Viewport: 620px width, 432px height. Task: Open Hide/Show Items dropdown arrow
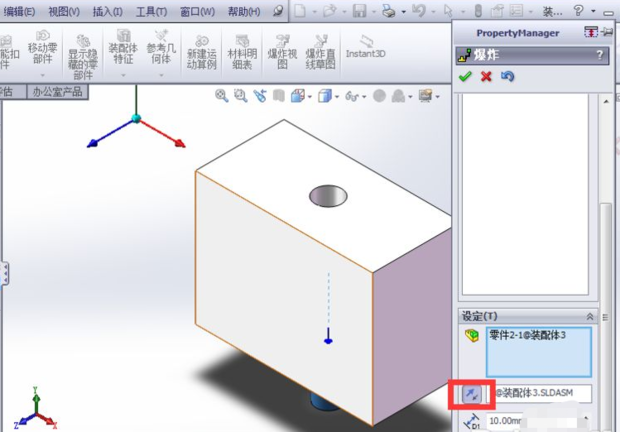tap(364, 96)
